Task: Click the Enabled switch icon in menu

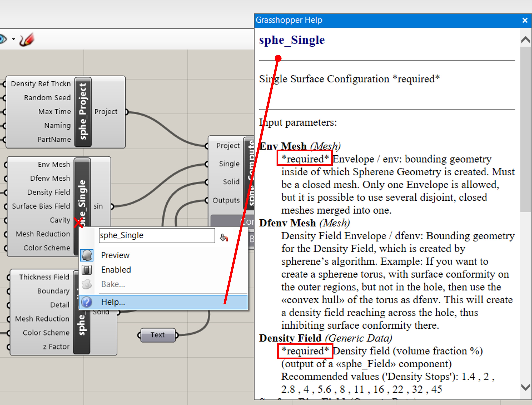Action: pos(87,270)
